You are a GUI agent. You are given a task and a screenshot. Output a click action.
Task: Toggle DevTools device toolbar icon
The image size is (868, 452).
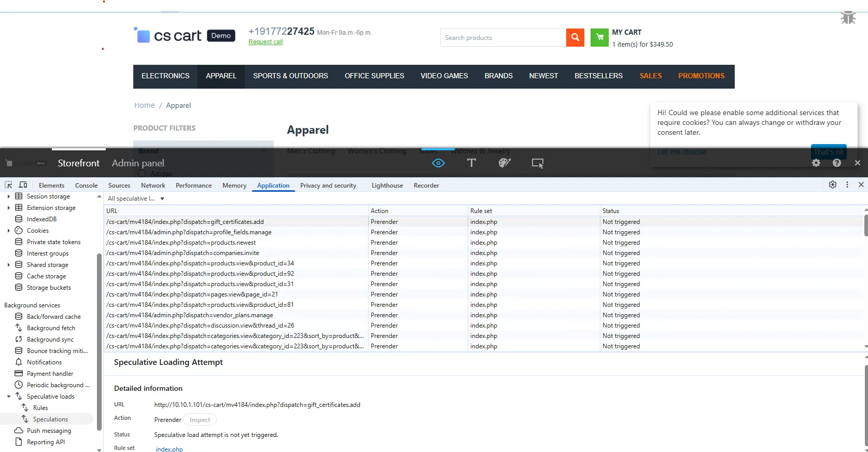pyautogui.click(x=23, y=185)
